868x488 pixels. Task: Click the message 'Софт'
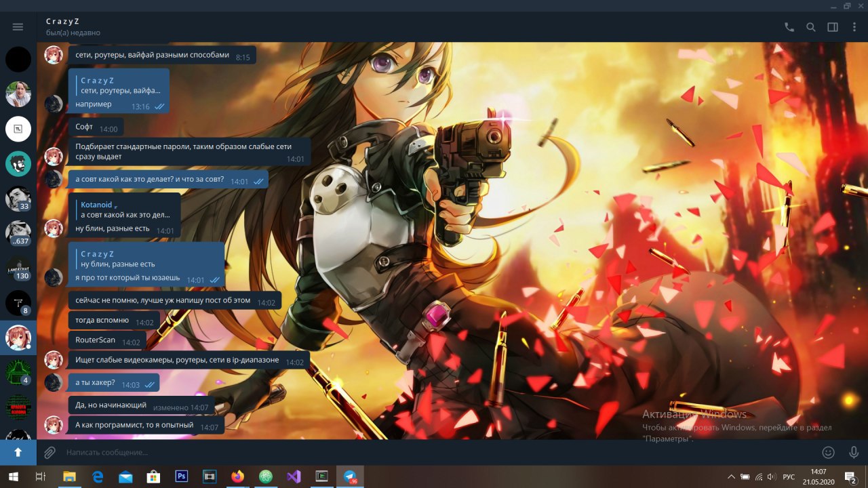pos(96,127)
